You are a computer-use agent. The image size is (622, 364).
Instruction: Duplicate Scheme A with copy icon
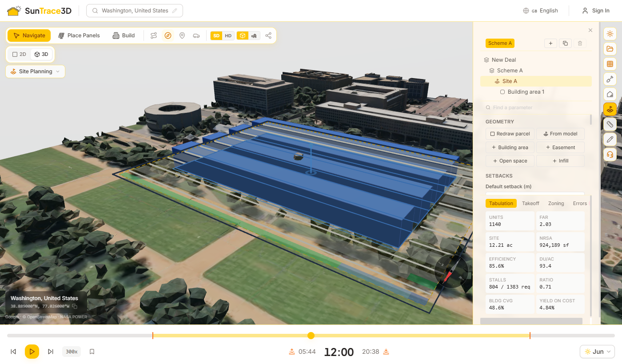coord(565,43)
